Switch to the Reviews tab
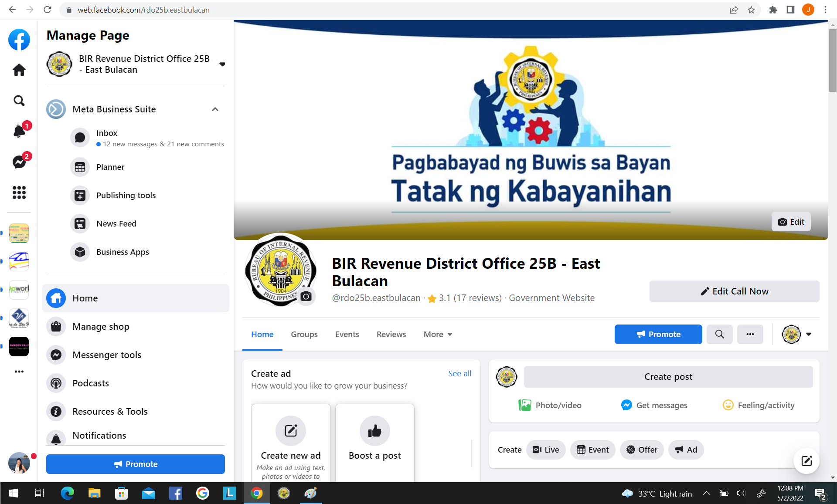The image size is (837, 504). [391, 334]
